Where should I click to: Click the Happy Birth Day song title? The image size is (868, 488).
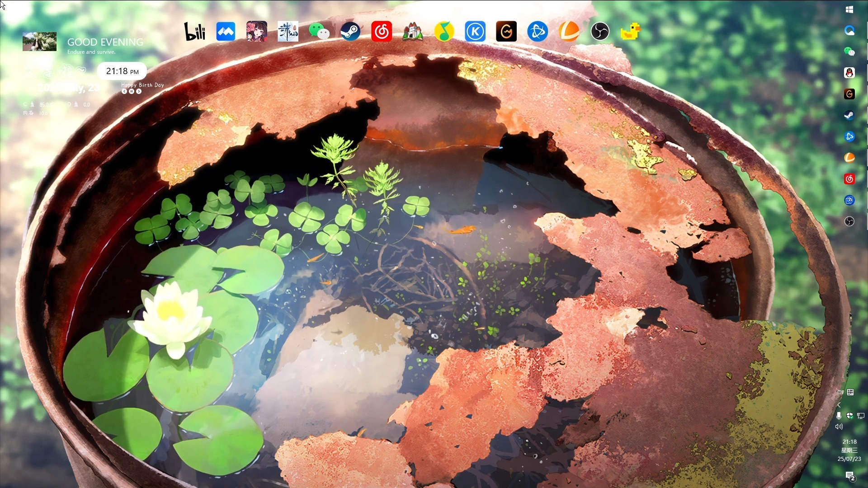(142, 84)
